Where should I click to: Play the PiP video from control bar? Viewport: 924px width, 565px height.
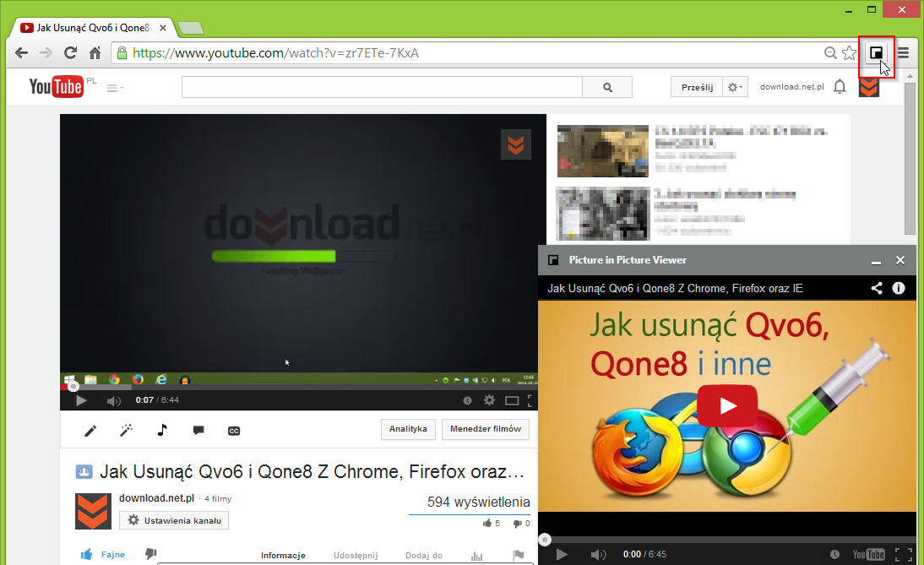(x=563, y=554)
